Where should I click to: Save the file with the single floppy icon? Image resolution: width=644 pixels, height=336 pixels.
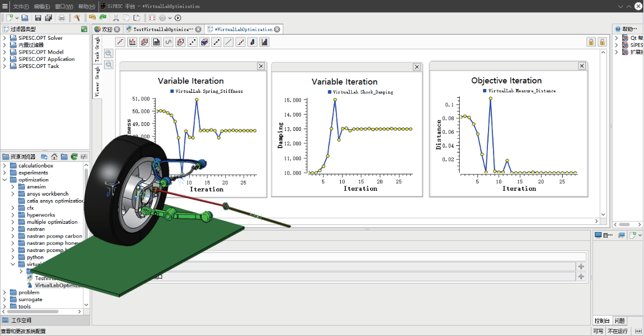point(38,18)
